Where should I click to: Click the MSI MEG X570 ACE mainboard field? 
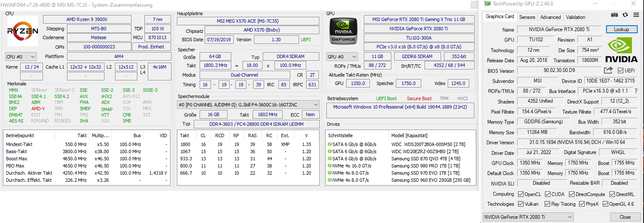tap(248, 21)
